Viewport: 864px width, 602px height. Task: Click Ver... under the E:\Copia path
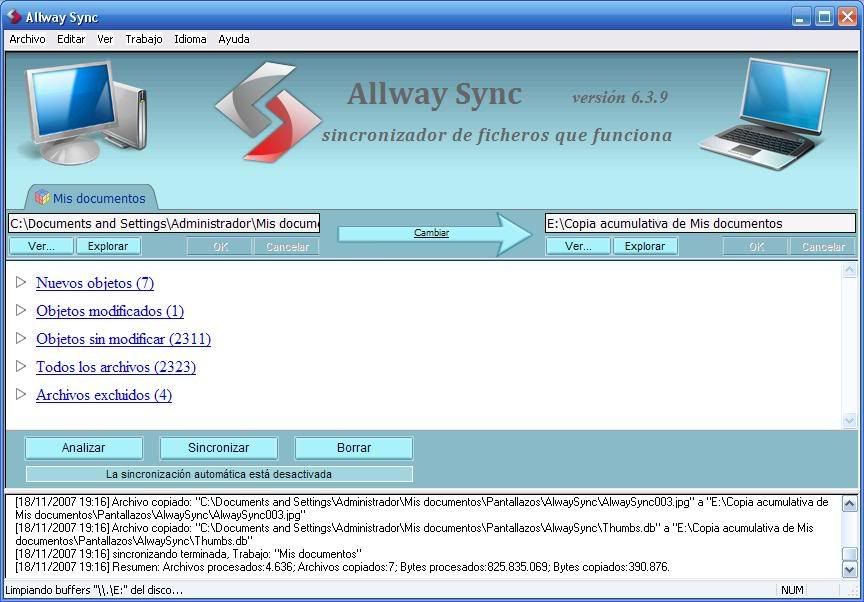point(578,246)
